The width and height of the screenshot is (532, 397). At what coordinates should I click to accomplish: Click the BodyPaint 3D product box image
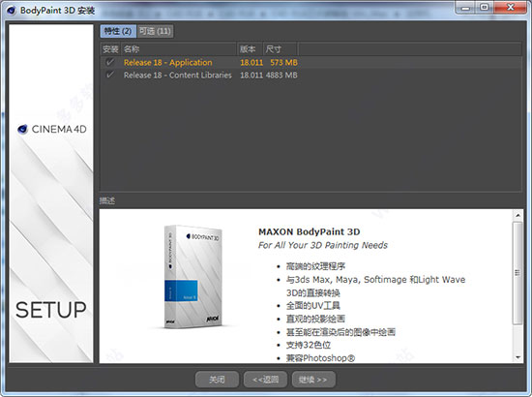pos(192,276)
